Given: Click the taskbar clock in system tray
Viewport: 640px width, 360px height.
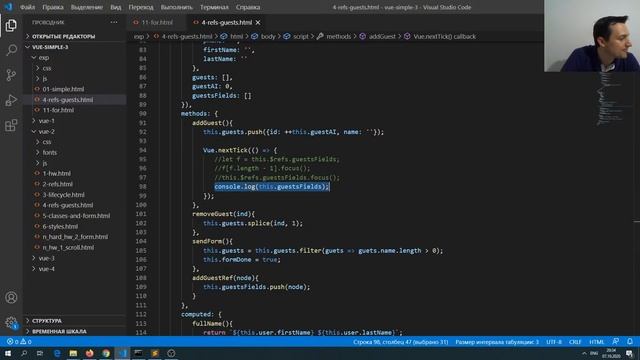Looking at the screenshot, I should [611, 353].
